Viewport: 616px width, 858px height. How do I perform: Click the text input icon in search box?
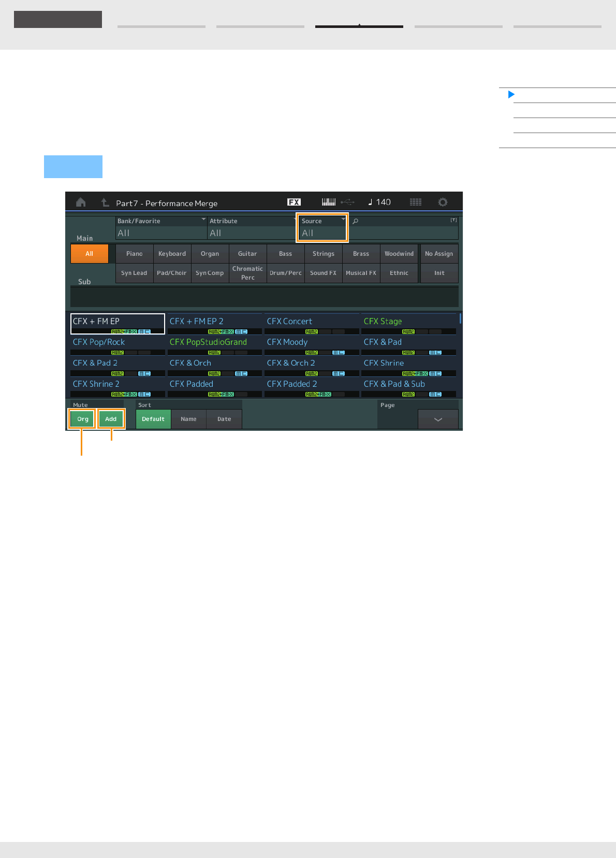click(x=453, y=220)
